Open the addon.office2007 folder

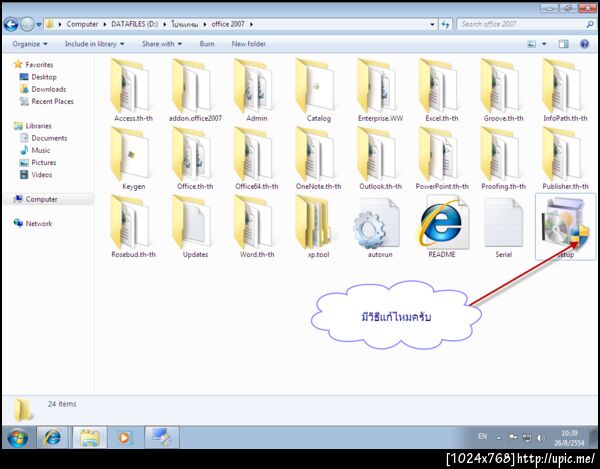pos(195,91)
